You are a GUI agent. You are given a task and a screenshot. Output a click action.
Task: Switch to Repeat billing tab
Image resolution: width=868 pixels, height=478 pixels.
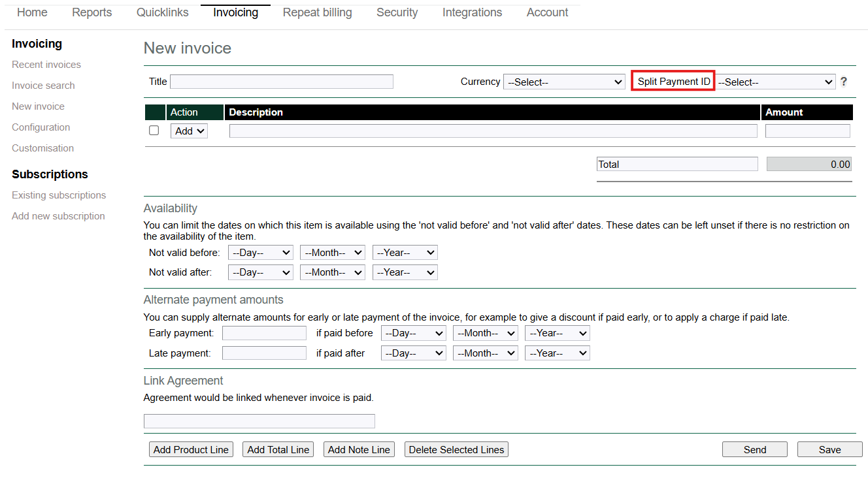click(x=317, y=12)
